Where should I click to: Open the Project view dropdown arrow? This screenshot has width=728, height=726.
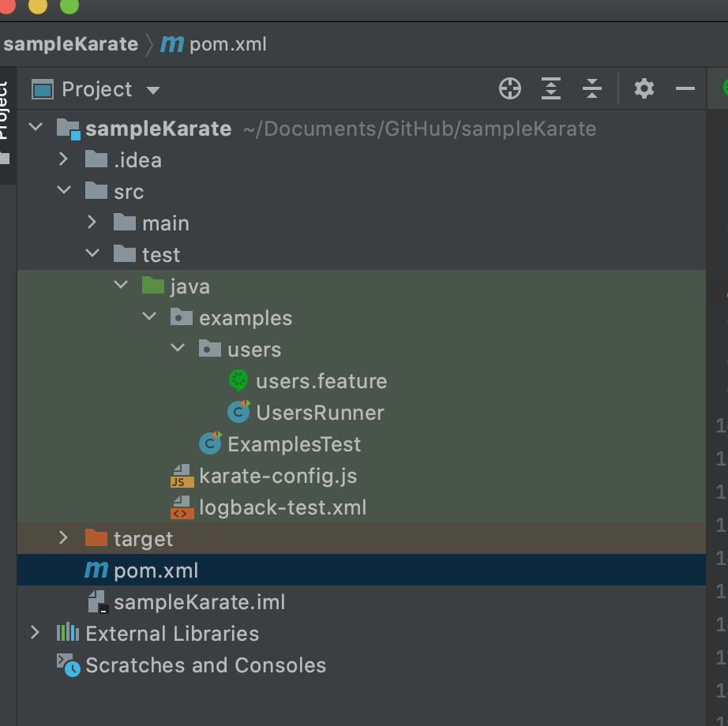(x=152, y=90)
